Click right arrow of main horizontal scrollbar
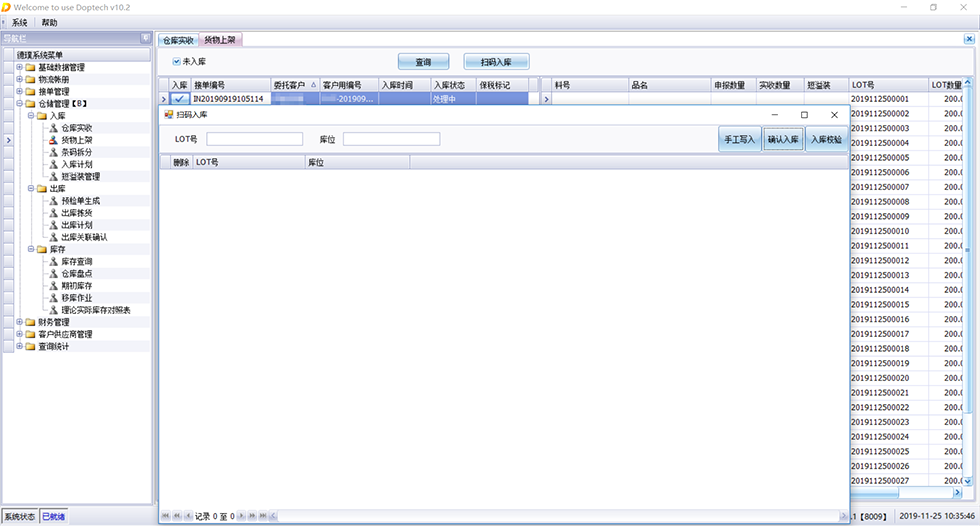 coord(957,493)
